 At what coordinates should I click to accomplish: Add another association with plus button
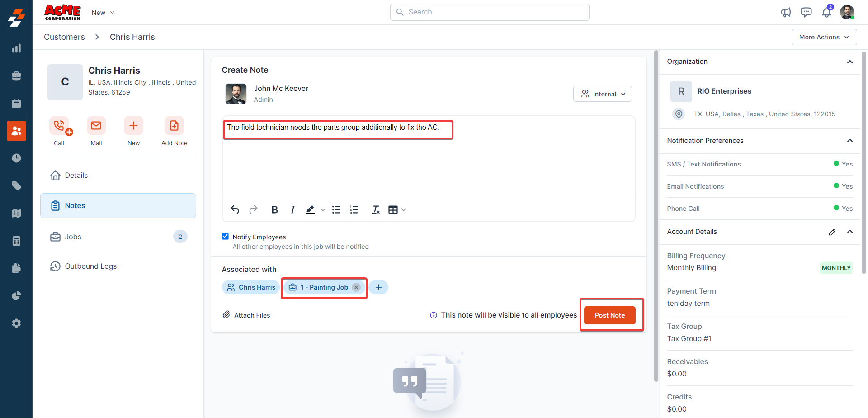tap(378, 287)
